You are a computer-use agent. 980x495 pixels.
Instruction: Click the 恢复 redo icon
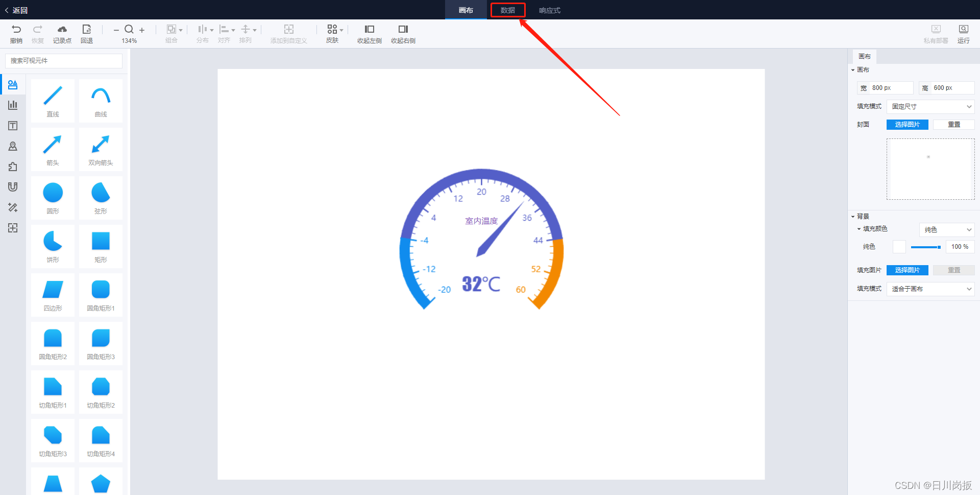38,29
